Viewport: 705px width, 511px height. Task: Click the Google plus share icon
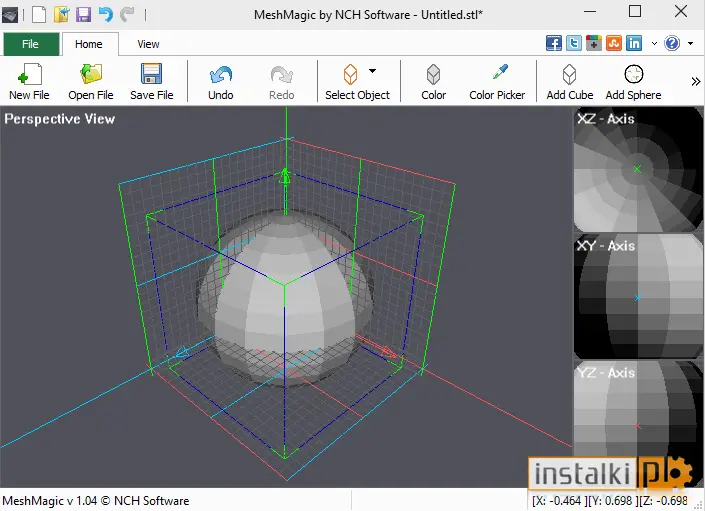[593, 44]
